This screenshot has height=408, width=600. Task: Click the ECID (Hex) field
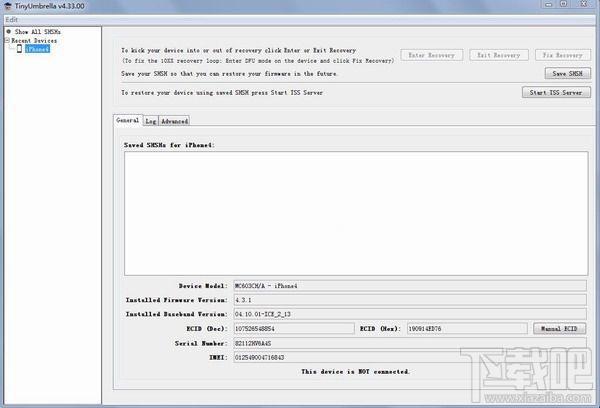467,328
